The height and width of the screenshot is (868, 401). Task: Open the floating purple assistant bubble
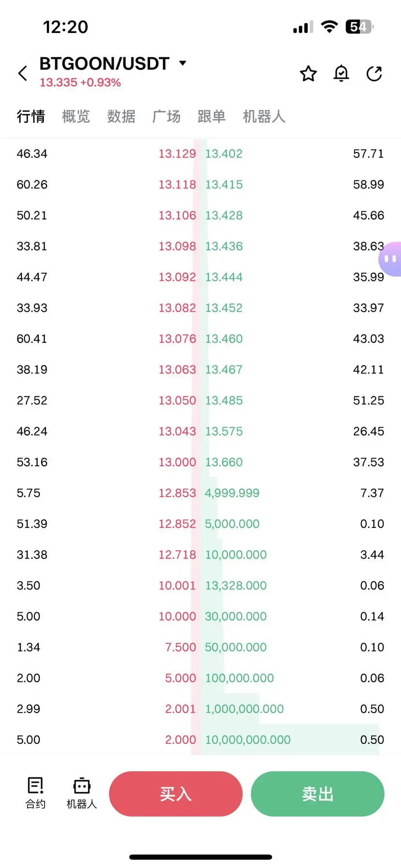point(390,259)
